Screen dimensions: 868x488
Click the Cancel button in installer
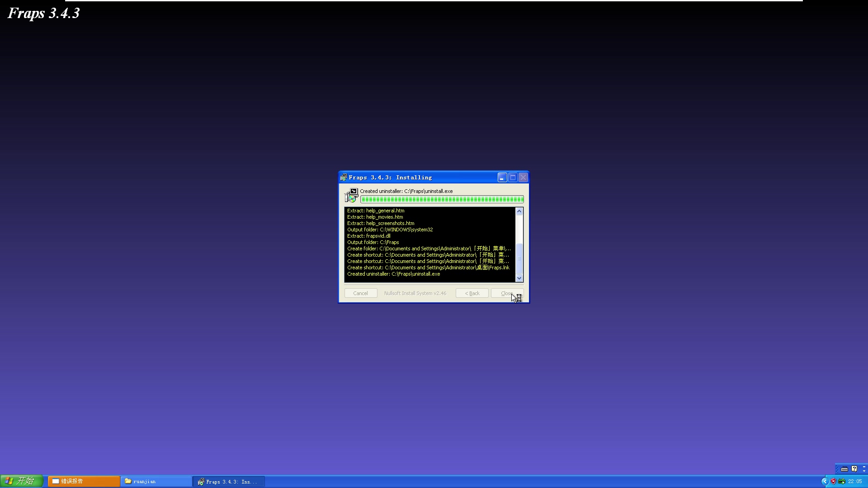pyautogui.click(x=361, y=293)
